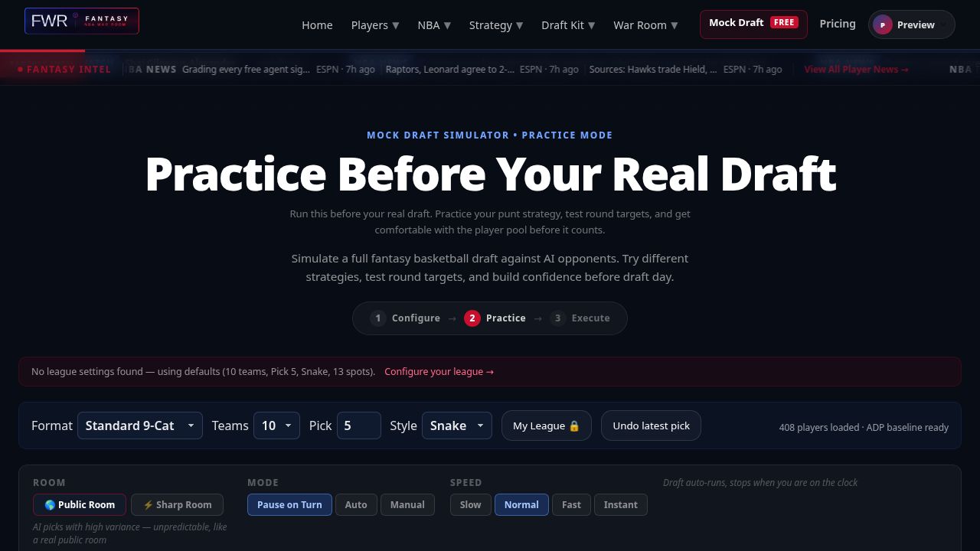The image size is (980, 551).
Task: Undo the latest pick
Action: [x=651, y=425]
